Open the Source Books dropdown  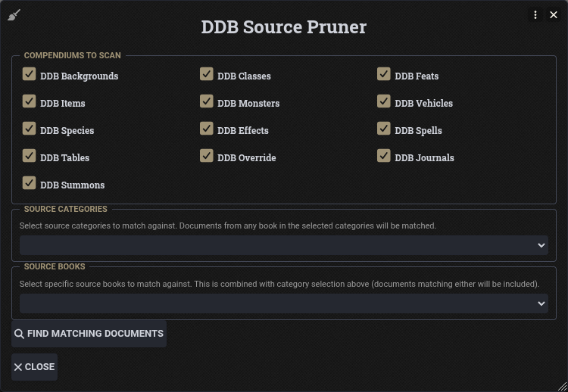point(284,303)
